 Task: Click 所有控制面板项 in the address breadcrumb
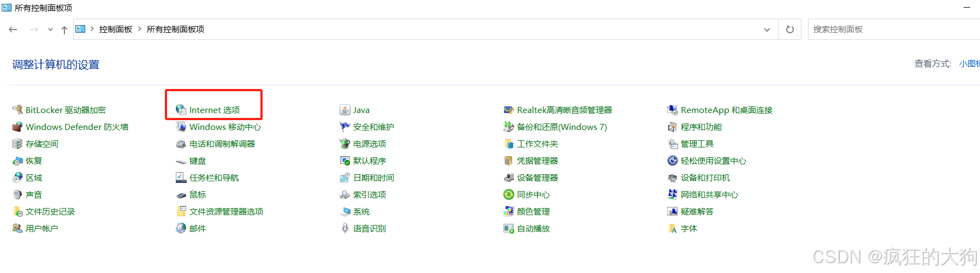(x=175, y=29)
